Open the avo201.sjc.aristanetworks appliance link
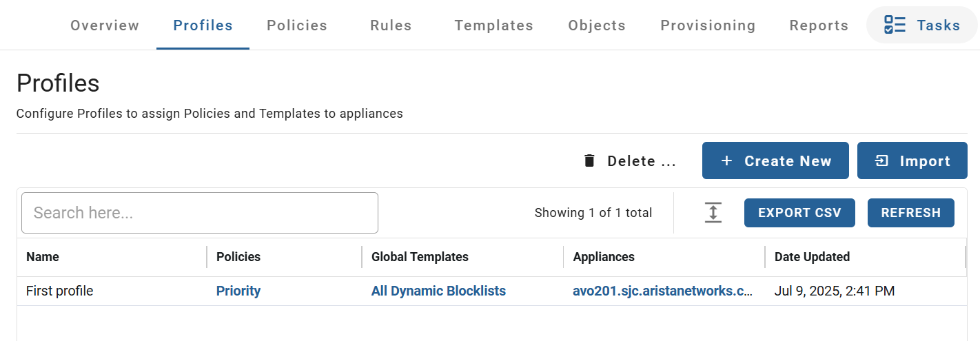Viewport: 980px width, 341px height. (x=662, y=291)
